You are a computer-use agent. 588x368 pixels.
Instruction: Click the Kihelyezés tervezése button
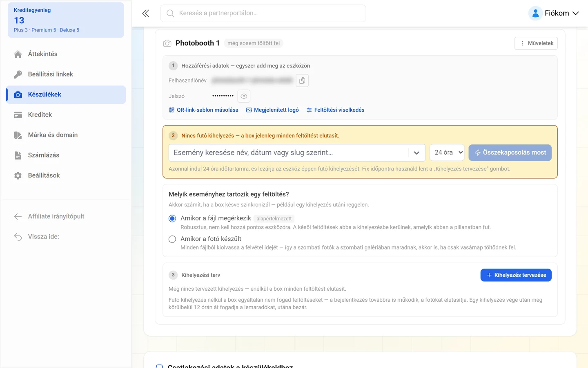[516, 275]
